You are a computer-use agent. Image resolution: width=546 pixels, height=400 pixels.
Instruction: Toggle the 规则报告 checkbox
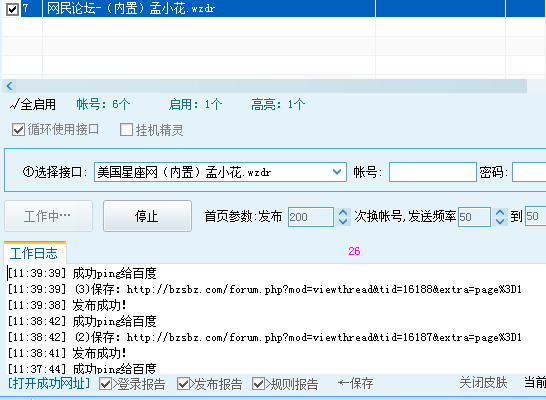click(x=258, y=384)
